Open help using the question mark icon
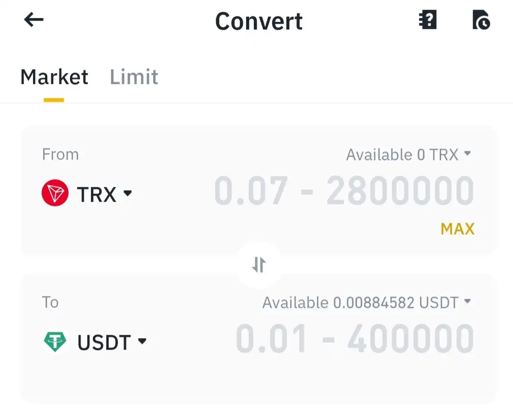This screenshot has height=420, width=513. pyautogui.click(x=428, y=20)
